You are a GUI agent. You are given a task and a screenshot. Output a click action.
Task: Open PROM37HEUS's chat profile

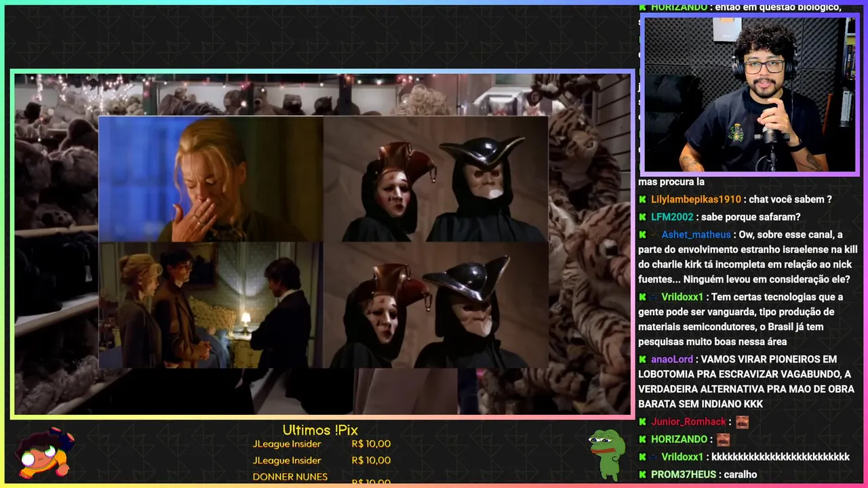(x=684, y=474)
